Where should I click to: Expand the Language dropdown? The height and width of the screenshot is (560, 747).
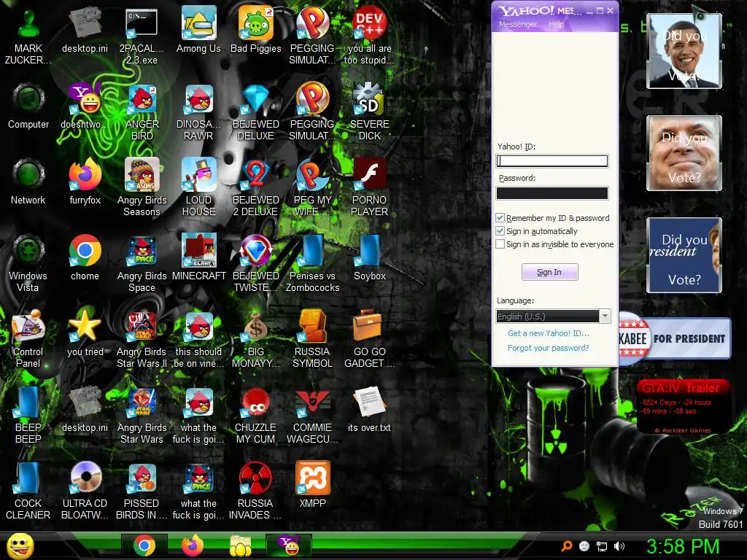tap(605, 316)
